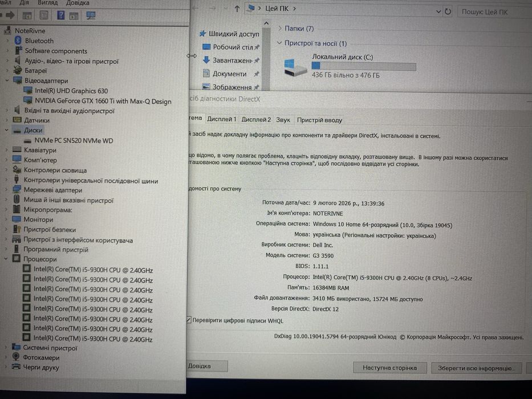Click the Цей ПК breadcrumb in address bar
The height and width of the screenshot is (399, 532).
tap(277, 9)
